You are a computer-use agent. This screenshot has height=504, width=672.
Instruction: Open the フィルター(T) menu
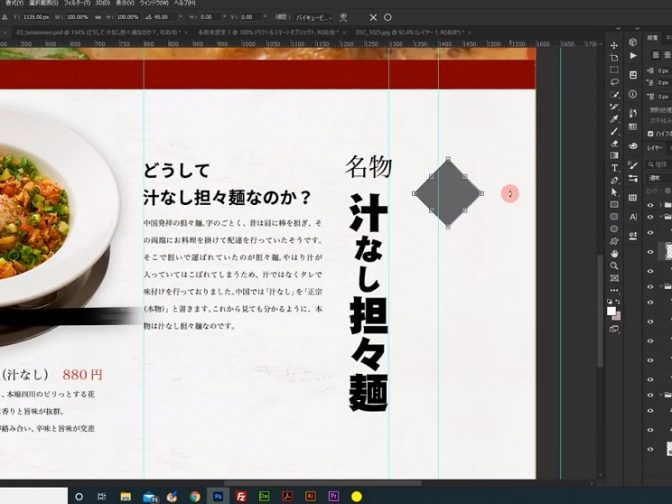click(x=77, y=3)
